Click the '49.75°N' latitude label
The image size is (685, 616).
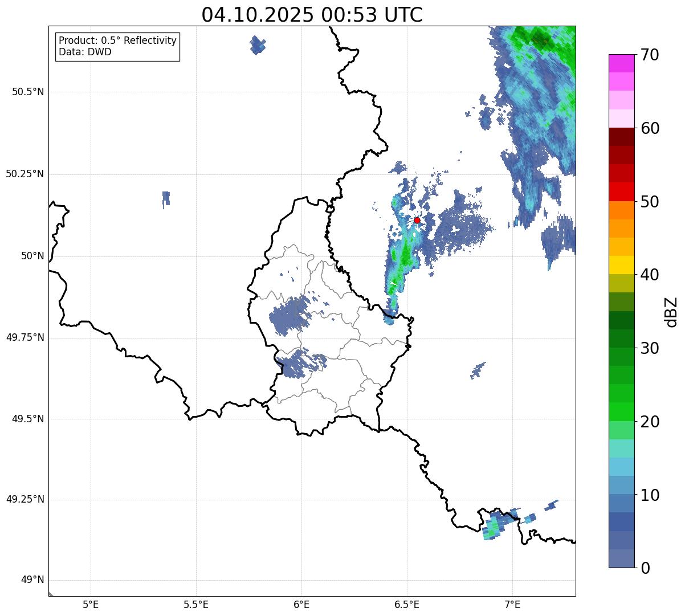(25, 337)
